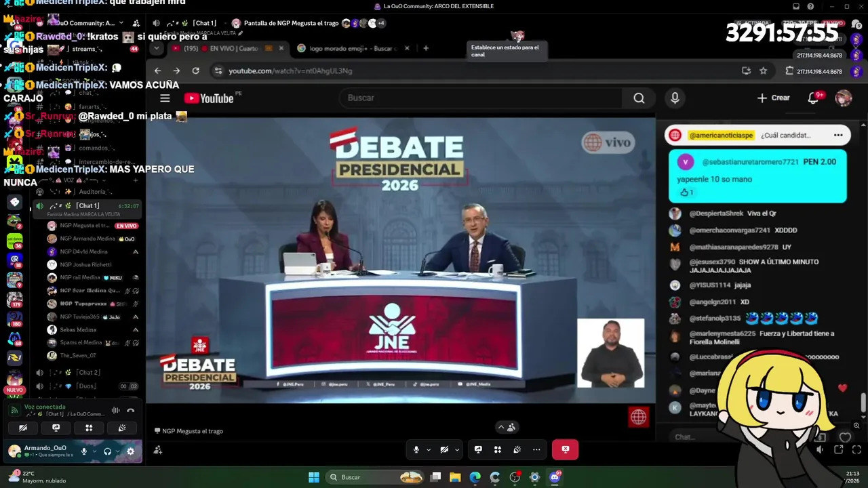Screen dimensions: 868x488
Task: Click user NGP Armando Medina in voice list
Action: tap(94, 239)
